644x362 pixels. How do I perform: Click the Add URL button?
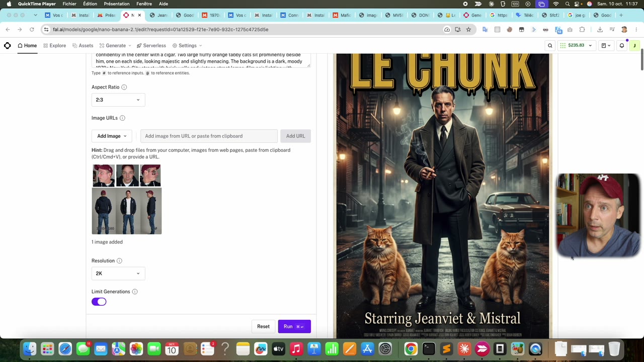click(x=295, y=136)
